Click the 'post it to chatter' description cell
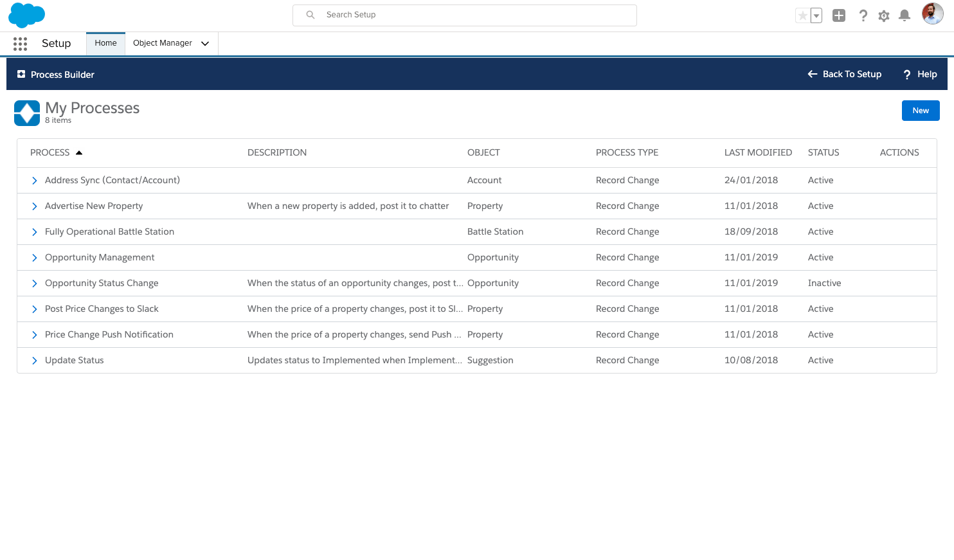Image resolution: width=954 pixels, height=560 pixels. (348, 206)
